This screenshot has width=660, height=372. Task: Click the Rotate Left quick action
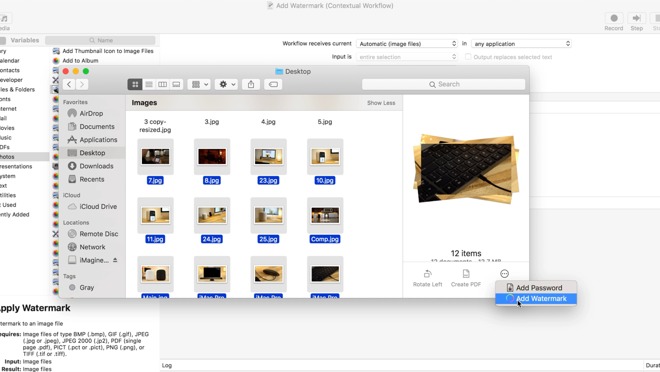coord(427,278)
